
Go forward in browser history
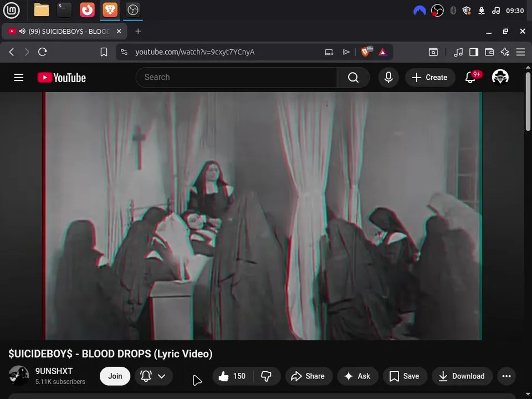pyautogui.click(x=27, y=52)
